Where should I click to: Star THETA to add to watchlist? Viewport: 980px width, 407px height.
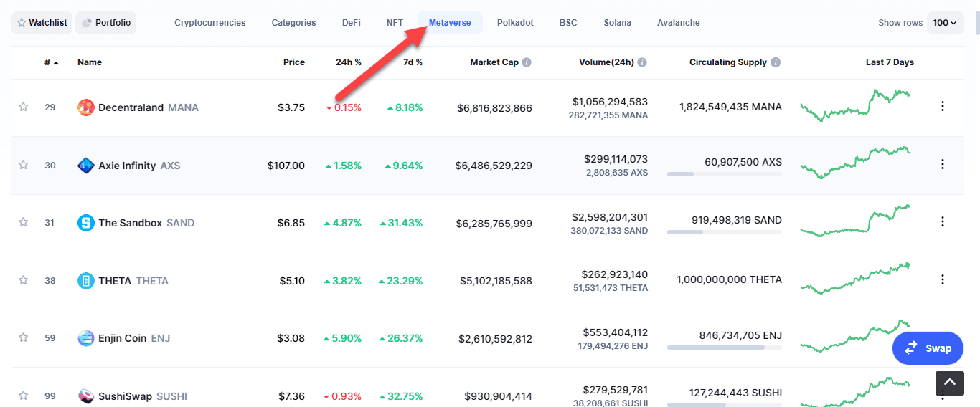(x=23, y=280)
